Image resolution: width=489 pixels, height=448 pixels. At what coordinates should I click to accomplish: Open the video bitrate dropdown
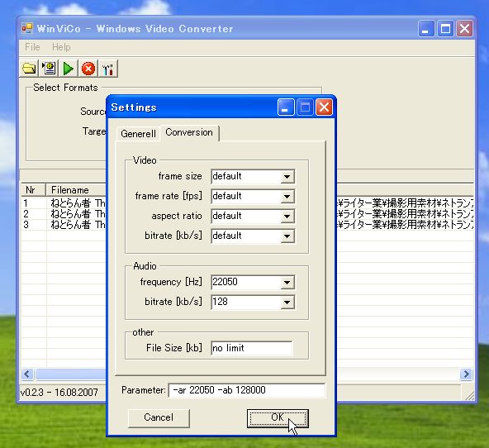tap(287, 236)
